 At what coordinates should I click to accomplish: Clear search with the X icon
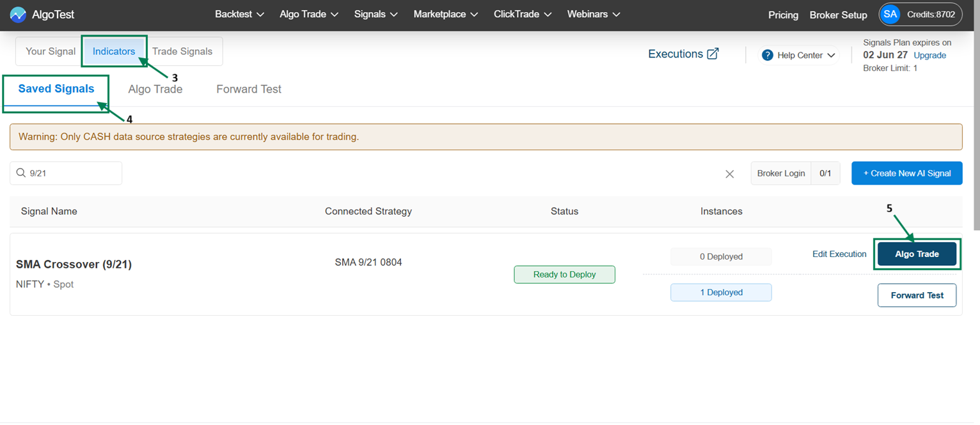(x=729, y=174)
